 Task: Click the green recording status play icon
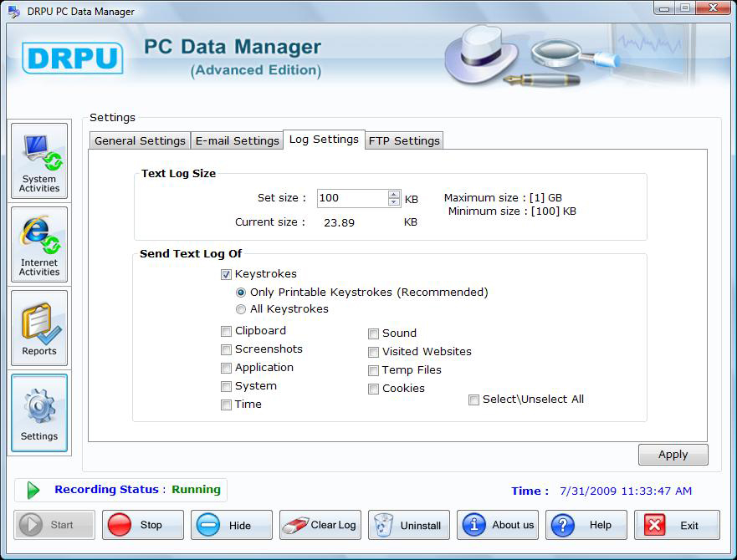[33, 490]
